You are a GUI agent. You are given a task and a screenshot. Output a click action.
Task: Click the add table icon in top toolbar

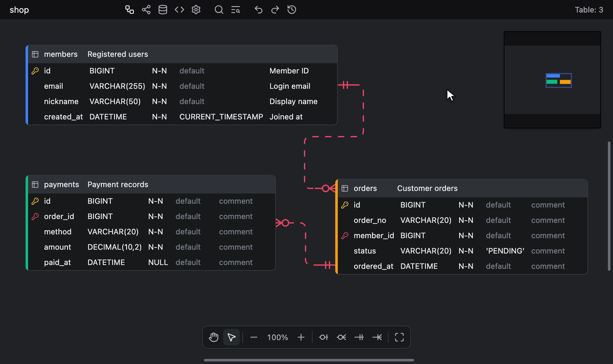coord(129,10)
